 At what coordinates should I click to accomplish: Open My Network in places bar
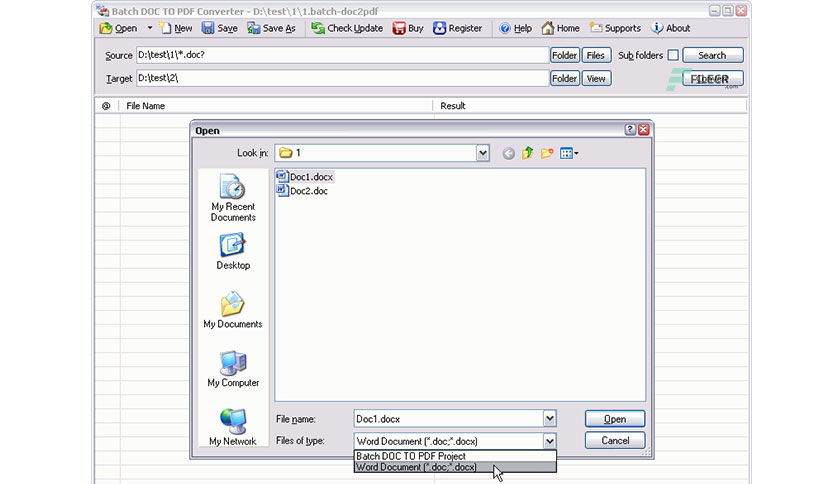click(x=233, y=427)
